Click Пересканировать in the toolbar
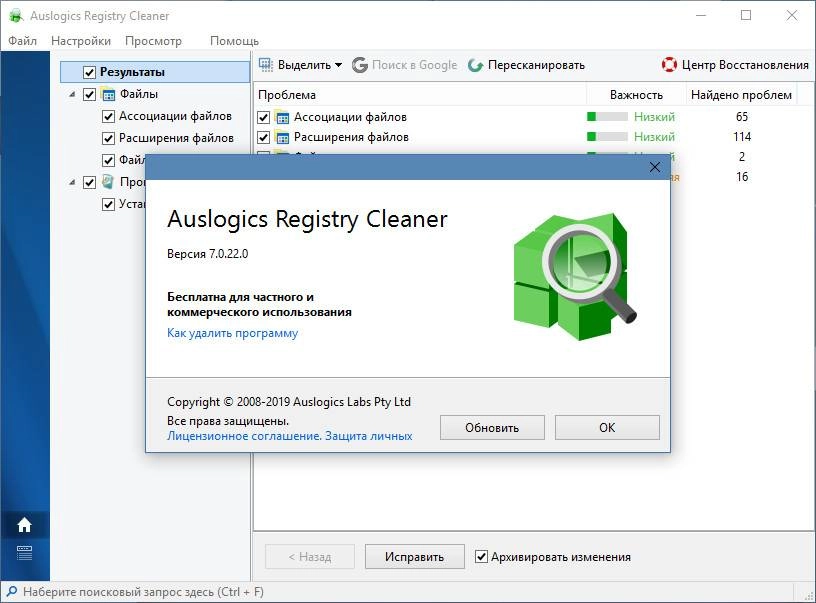The width and height of the screenshot is (816, 603). tap(526, 65)
